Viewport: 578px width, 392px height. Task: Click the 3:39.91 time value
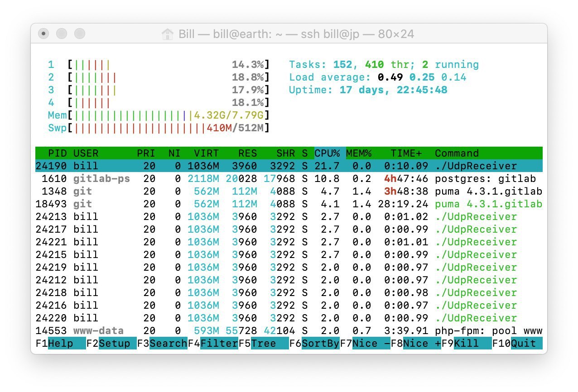406,330
